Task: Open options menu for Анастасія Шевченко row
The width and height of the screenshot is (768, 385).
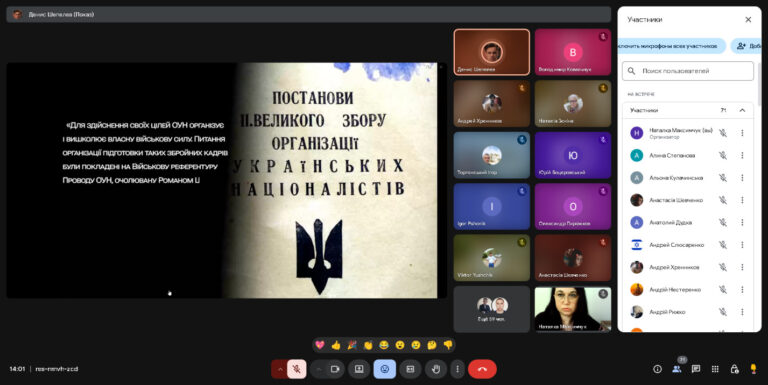Action: (742, 200)
